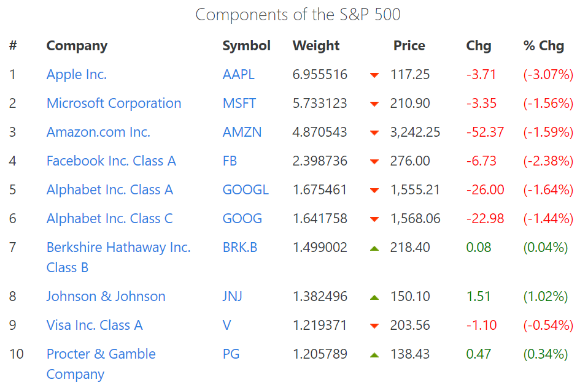Click the green up arrow for Johnson & Johnson

[x=374, y=297]
